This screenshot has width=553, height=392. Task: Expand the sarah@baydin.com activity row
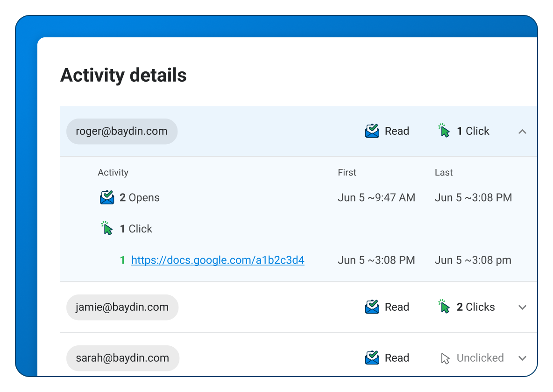[522, 358]
